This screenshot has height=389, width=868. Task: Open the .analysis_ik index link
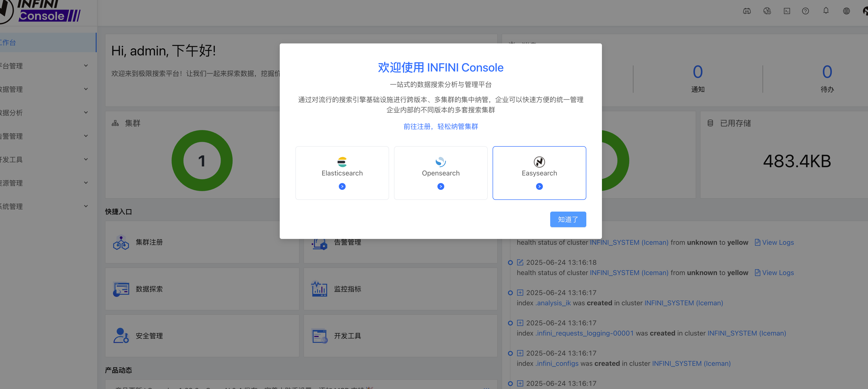(553, 303)
